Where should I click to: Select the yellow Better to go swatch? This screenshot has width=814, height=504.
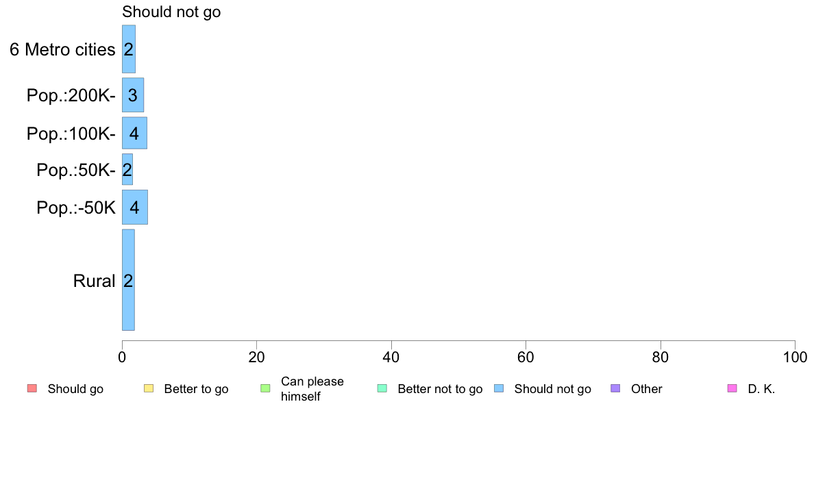[x=149, y=388]
